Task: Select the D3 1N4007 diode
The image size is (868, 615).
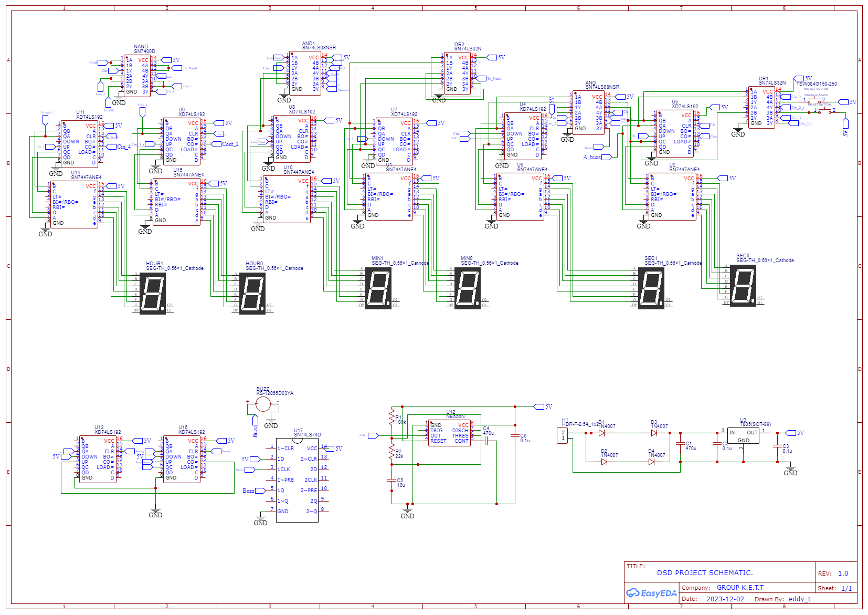Action: tap(654, 433)
